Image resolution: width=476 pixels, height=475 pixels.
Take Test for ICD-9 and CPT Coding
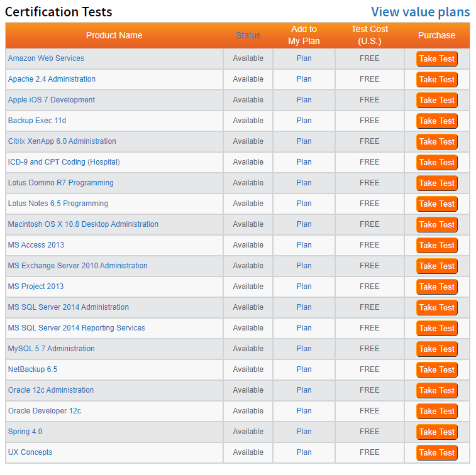436,162
